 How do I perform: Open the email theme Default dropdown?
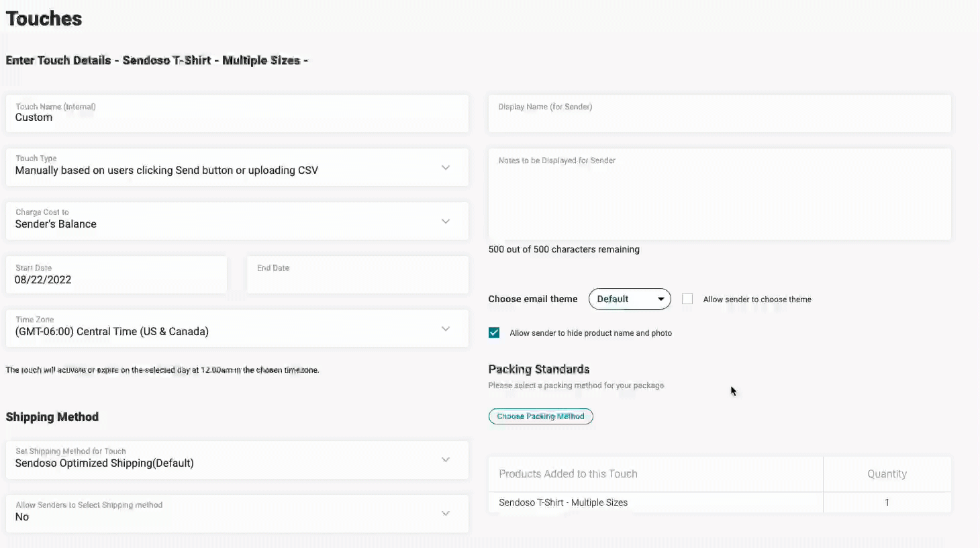[630, 299]
